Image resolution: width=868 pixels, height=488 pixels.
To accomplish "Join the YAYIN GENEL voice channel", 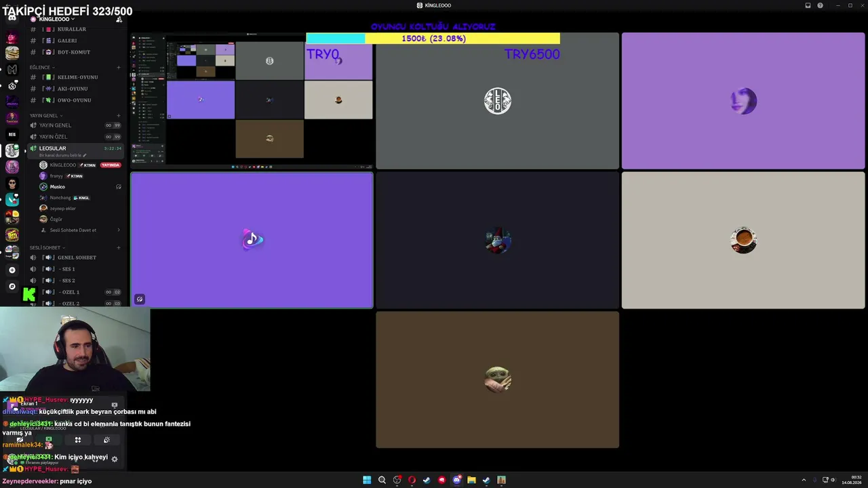I will coord(75,125).
